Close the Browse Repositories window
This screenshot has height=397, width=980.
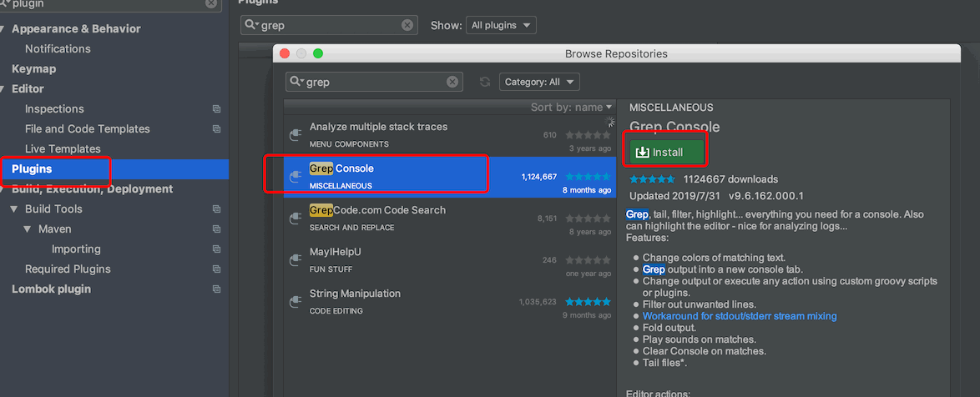point(285,53)
